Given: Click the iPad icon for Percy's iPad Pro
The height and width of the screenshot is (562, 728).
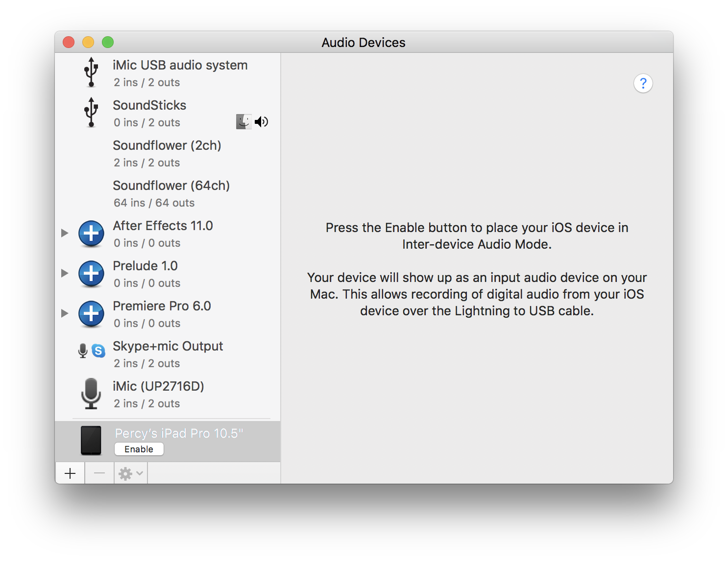Looking at the screenshot, I should (91, 441).
